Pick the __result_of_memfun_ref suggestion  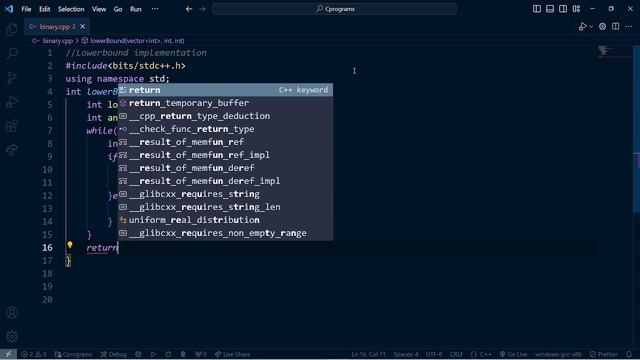pos(225,142)
